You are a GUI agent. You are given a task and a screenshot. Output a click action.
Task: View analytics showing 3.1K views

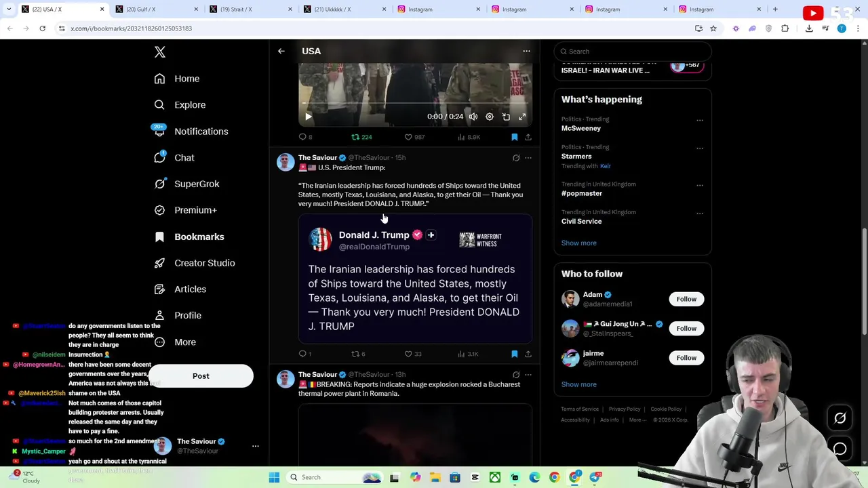468,354
